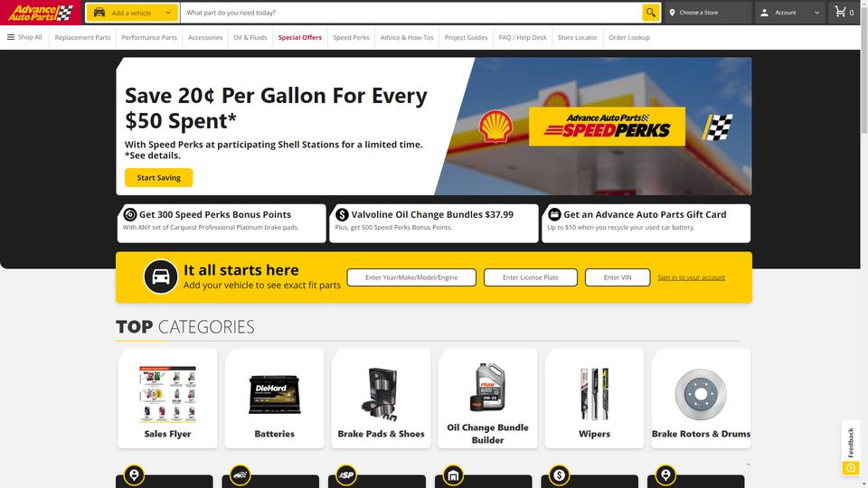
Task: Open the Special Offers menu item
Action: pos(299,38)
